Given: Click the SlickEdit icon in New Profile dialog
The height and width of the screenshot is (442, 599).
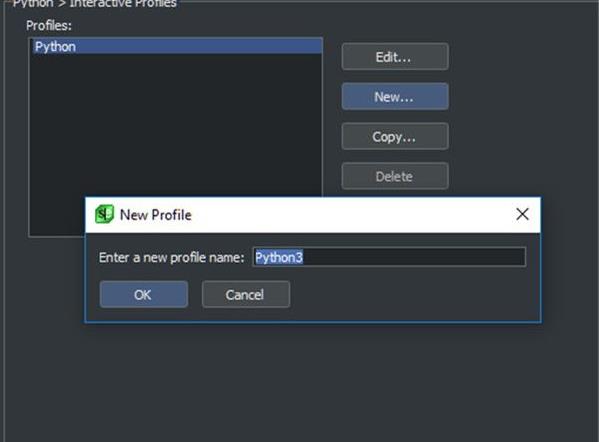Looking at the screenshot, I should coord(104,214).
